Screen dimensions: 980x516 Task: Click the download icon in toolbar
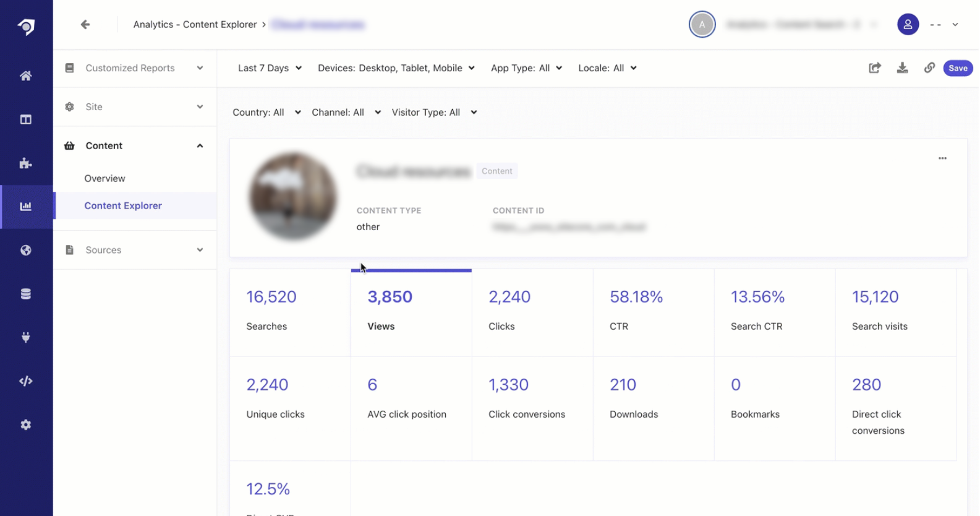[x=903, y=68]
